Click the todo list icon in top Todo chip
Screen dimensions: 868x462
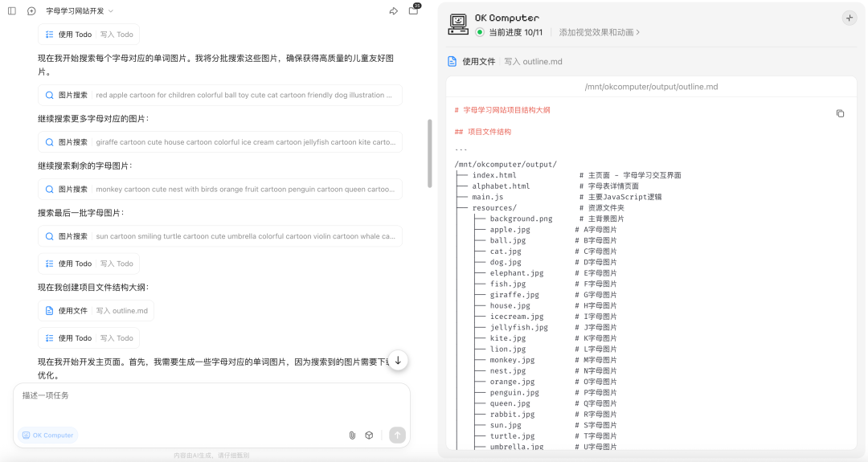point(49,35)
